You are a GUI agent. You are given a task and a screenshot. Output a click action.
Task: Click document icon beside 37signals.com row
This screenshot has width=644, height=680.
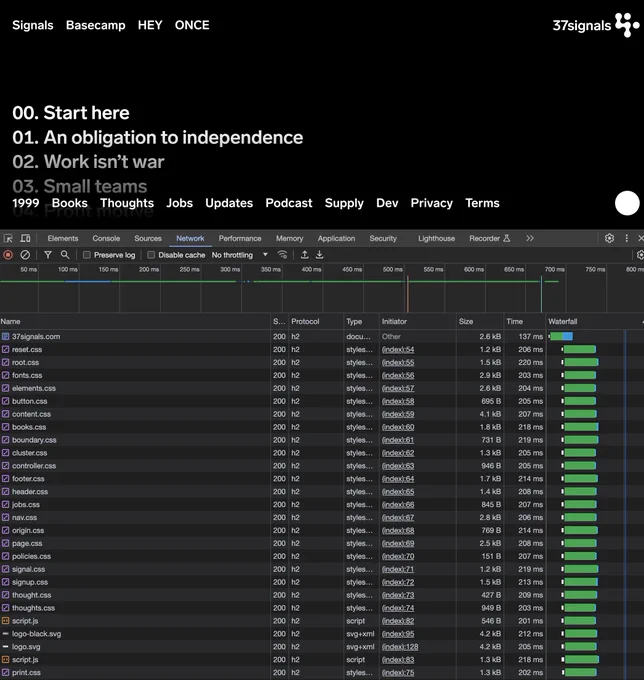click(x=5, y=337)
